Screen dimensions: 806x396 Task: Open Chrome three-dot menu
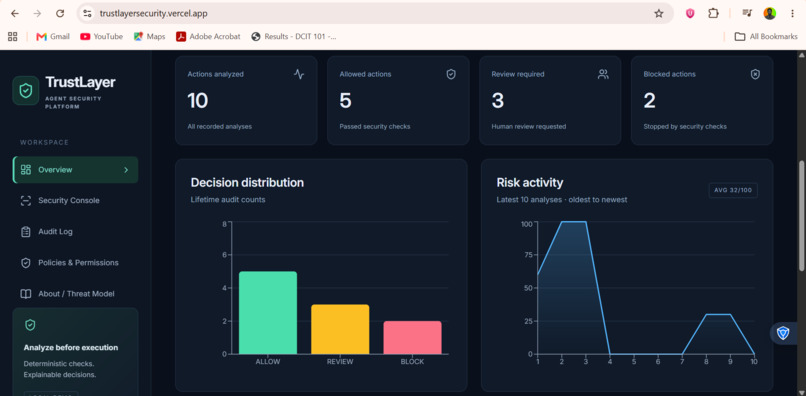(792, 14)
